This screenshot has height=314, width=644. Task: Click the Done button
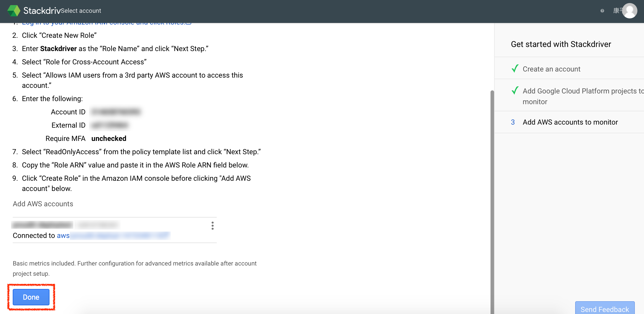pos(31,297)
